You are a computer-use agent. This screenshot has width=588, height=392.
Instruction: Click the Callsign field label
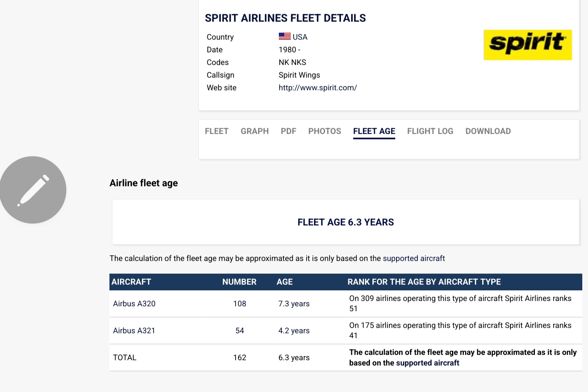220,75
